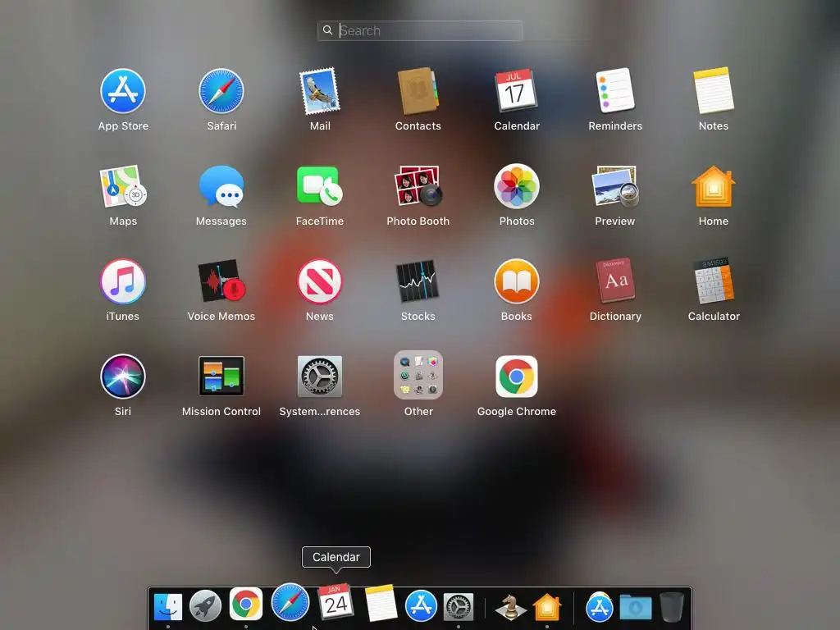The width and height of the screenshot is (840, 630).
Task: Open Home app in Launchpad grid
Action: pyautogui.click(x=714, y=186)
